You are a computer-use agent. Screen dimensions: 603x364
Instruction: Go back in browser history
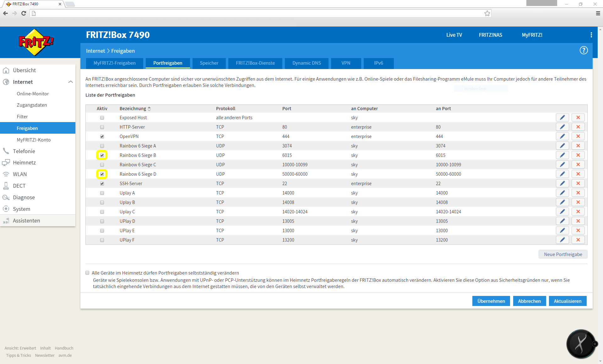point(5,13)
